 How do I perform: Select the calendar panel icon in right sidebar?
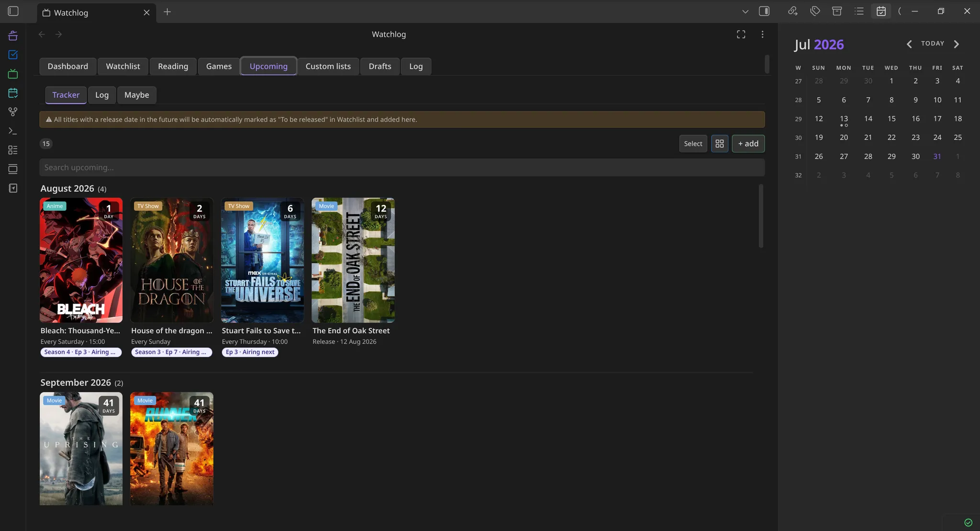click(881, 11)
